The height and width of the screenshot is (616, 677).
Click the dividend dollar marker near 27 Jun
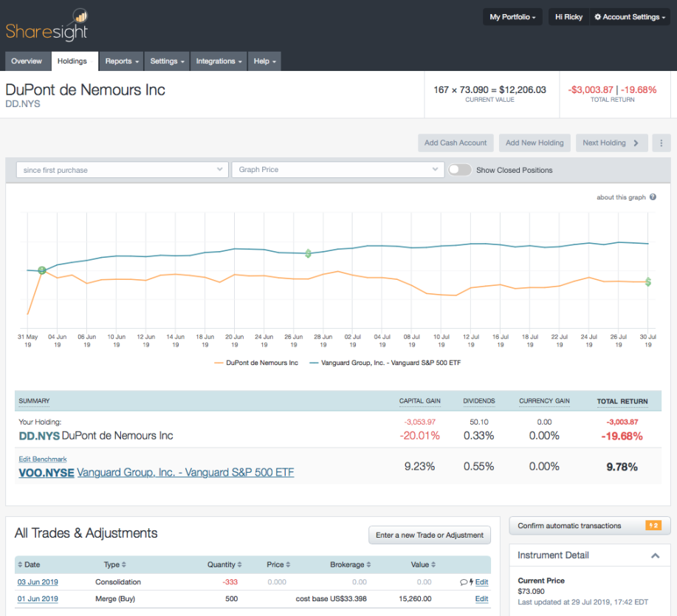(308, 253)
